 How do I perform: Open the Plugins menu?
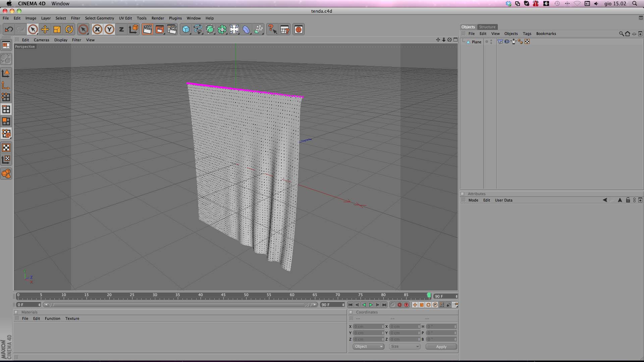pyautogui.click(x=175, y=18)
